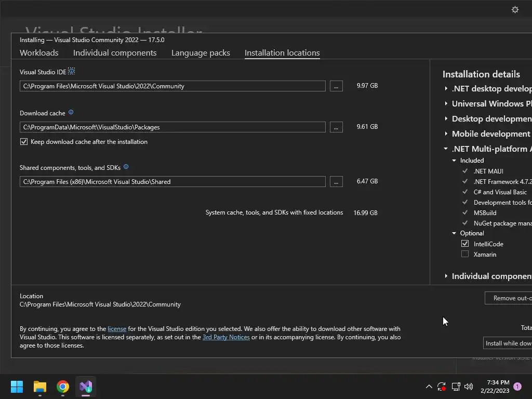Open Google Chrome from the taskbar
This screenshot has width=532, height=399.
[x=63, y=387]
